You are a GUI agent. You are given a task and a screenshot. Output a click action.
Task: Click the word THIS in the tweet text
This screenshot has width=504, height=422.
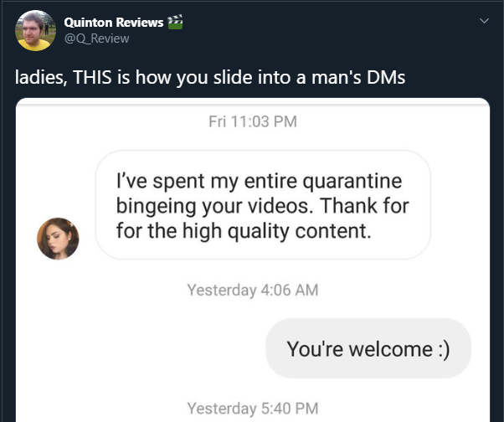point(92,77)
